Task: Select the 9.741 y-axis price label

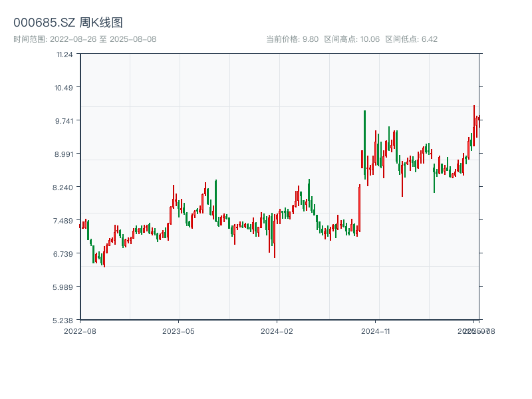Action: tap(65, 120)
